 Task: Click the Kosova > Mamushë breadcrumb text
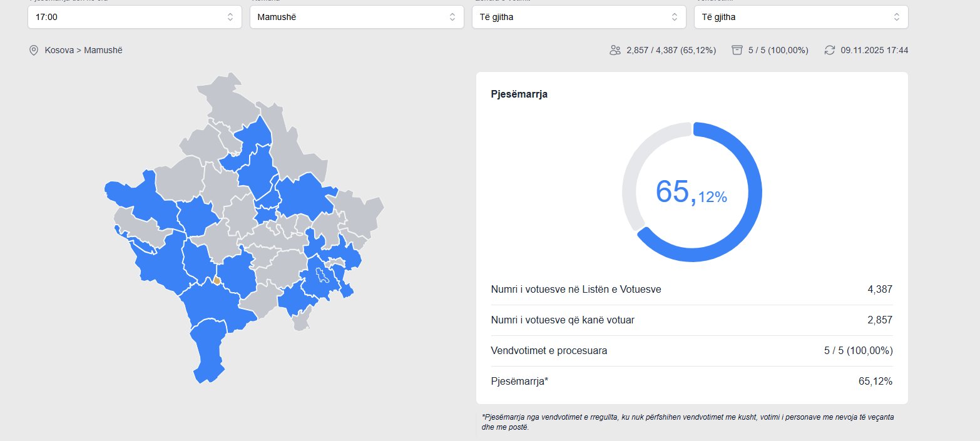pos(83,50)
